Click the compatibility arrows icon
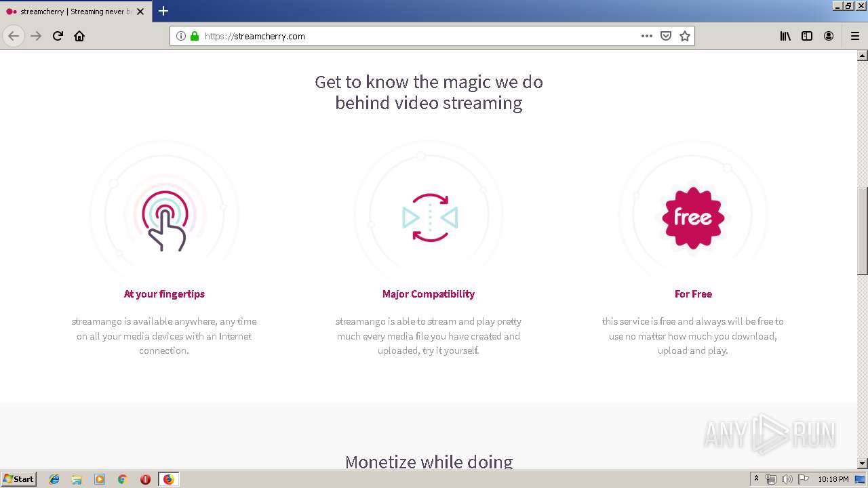 click(x=430, y=218)
